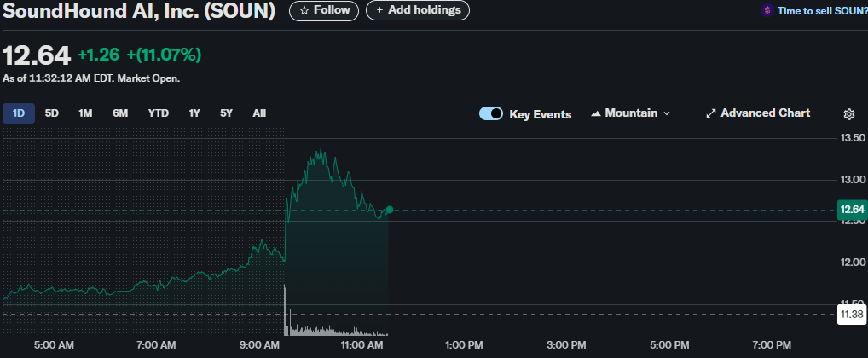This screenshot has width=868, height=358.
Task: Switch to the 1M range
Action: pos(85,113)
